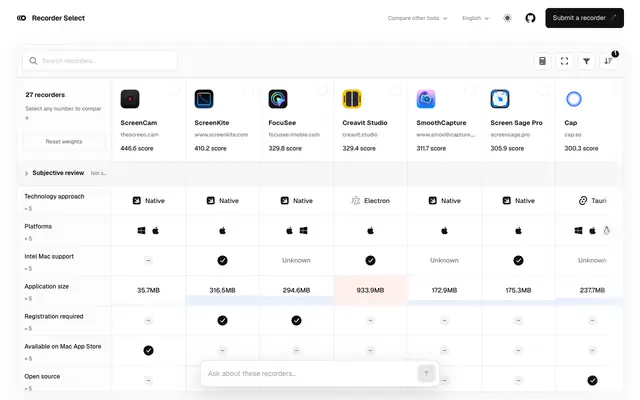Open the thescreen.cam link
Viewport: 640px width, 400px height.
point(140,135)
